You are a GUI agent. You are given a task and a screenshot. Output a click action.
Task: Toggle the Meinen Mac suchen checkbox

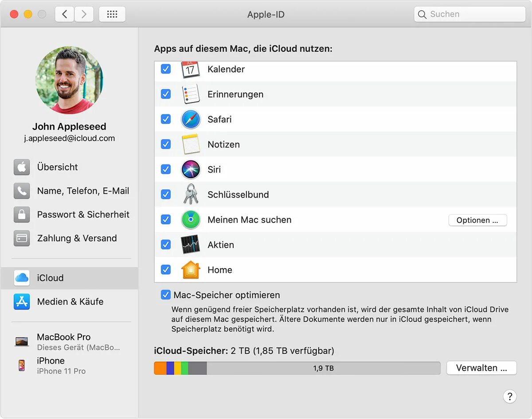pyautogui.click(x=166, y=220)
